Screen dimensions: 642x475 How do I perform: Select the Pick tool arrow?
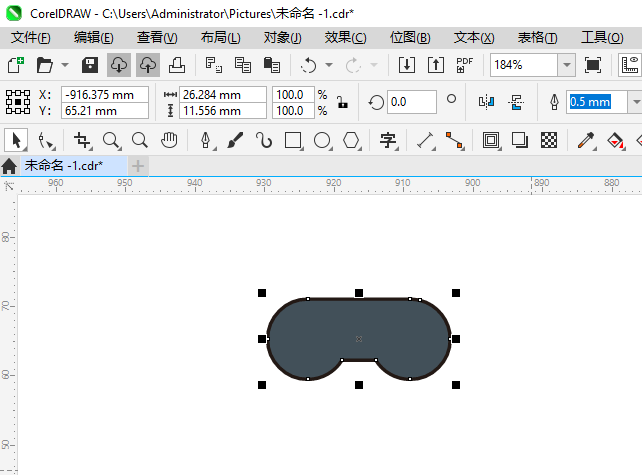coord(16,140)
